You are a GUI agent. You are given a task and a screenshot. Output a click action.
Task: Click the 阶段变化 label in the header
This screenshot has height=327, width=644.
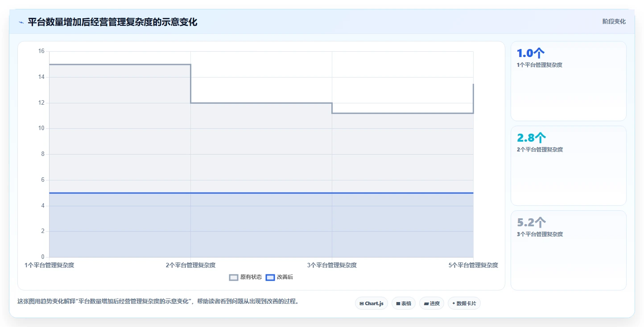click(x=614, y=21)
